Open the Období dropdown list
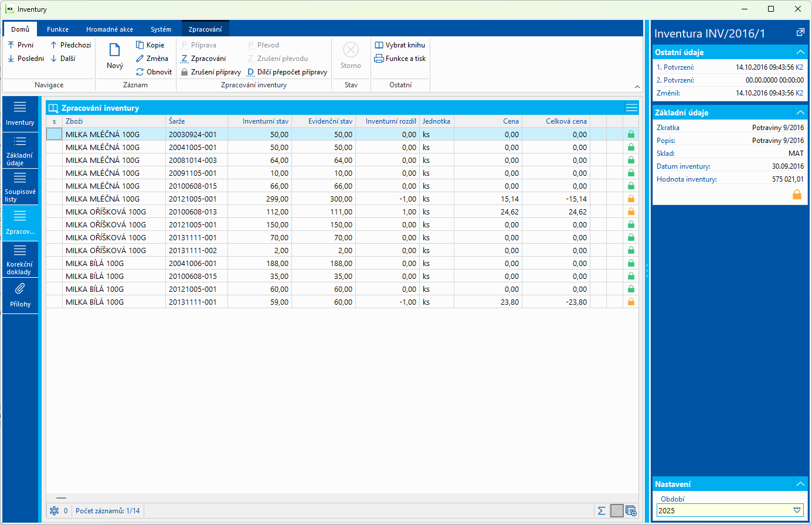 coord(797,510)
